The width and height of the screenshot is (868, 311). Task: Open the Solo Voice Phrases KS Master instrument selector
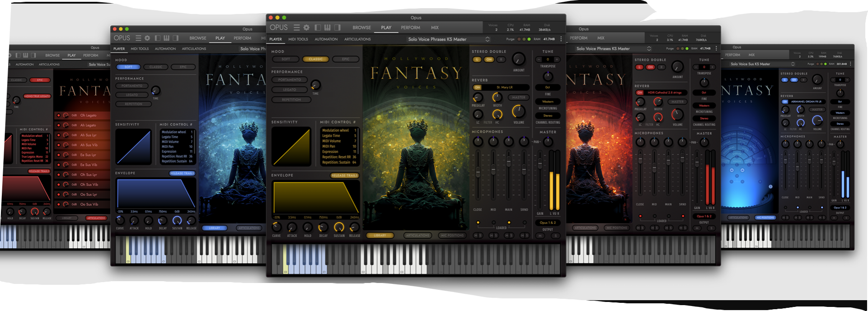pyautogui.click(x=448, y=39)
